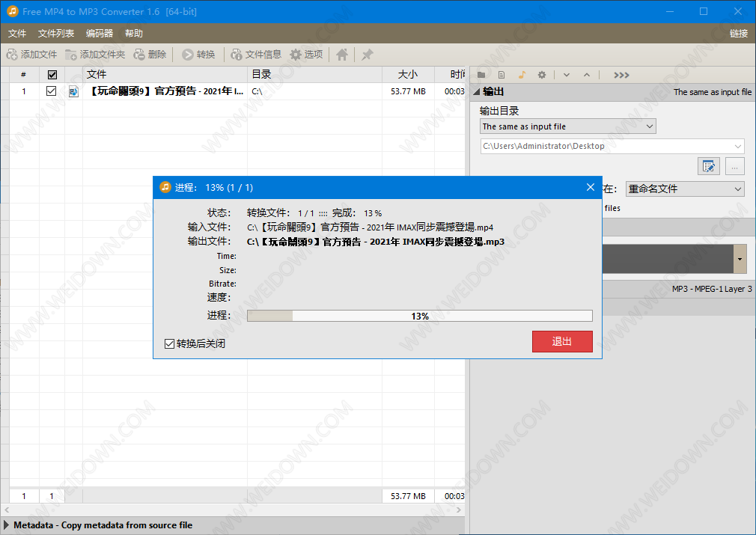Viewport: 756px width, 535px height.
Task: Click the Home icon in the toolbar
Action: 342,55
